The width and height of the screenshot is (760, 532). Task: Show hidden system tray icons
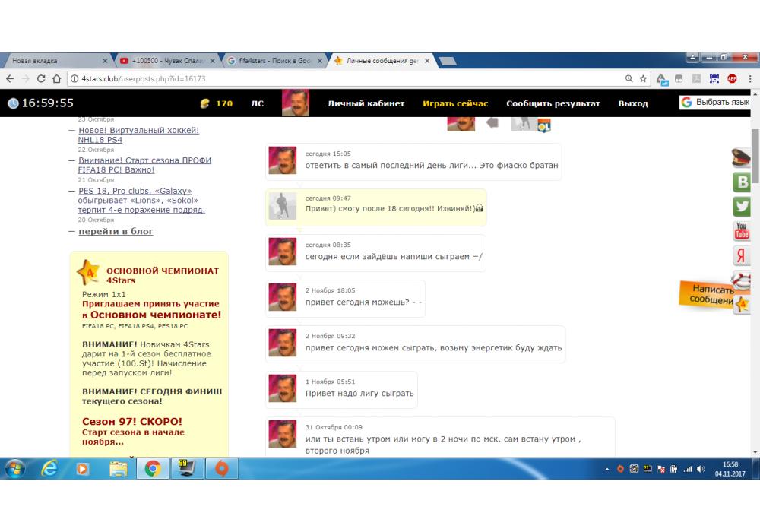point(607,470)
